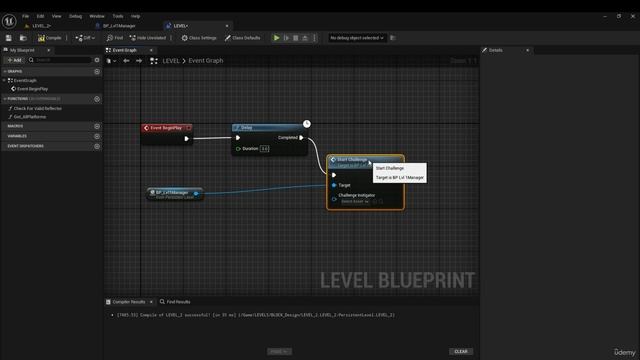Open the Tools menu

pos(118,16)
